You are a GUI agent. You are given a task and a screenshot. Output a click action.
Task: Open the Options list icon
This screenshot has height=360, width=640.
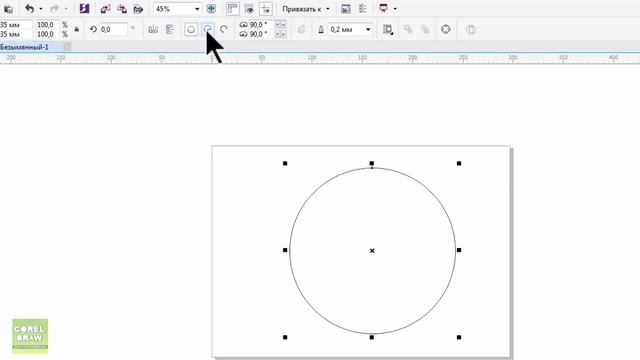362,9
